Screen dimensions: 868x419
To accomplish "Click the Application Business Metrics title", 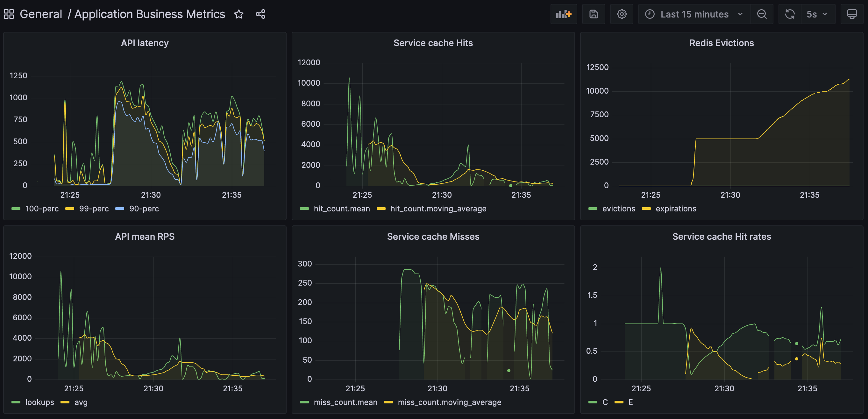I will point(150,14).
